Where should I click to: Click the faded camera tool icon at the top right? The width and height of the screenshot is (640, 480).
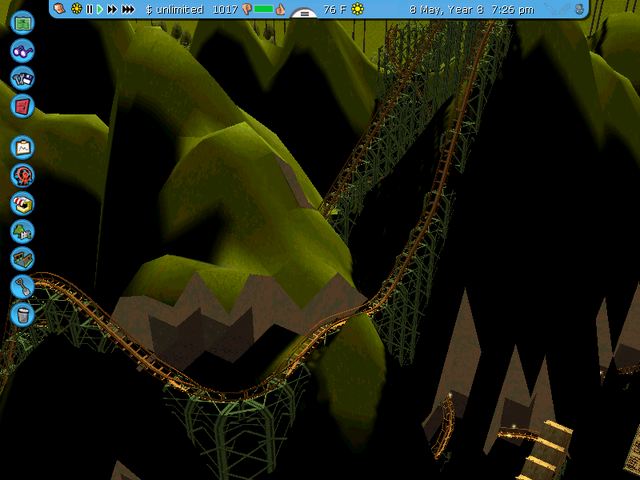[550, 9]
